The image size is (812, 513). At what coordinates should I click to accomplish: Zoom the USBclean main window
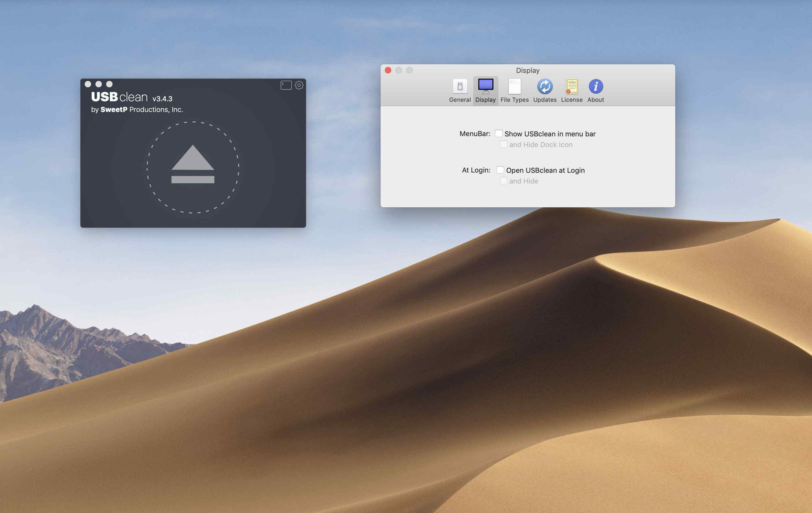pyautogui.click(x=109, y=84)
